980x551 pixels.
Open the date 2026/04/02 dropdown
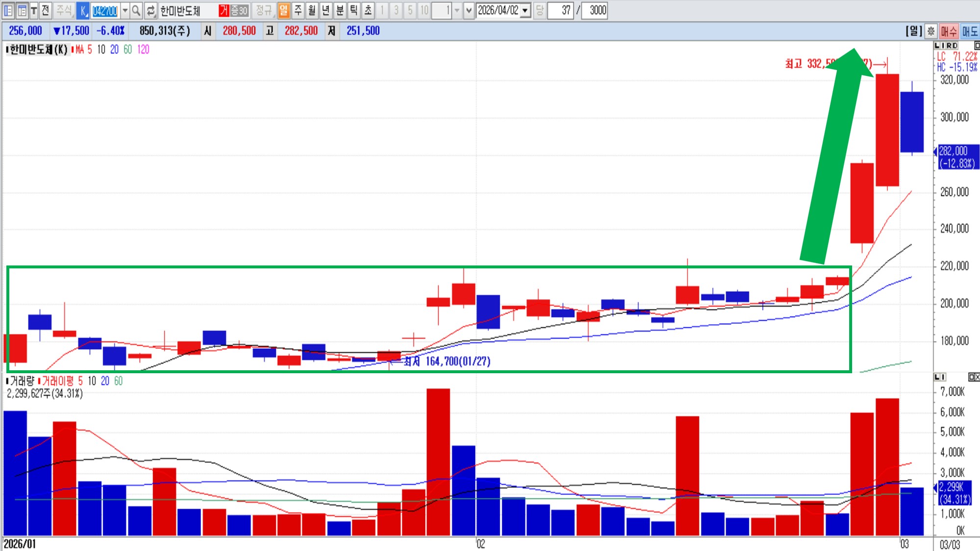point(525,10)
